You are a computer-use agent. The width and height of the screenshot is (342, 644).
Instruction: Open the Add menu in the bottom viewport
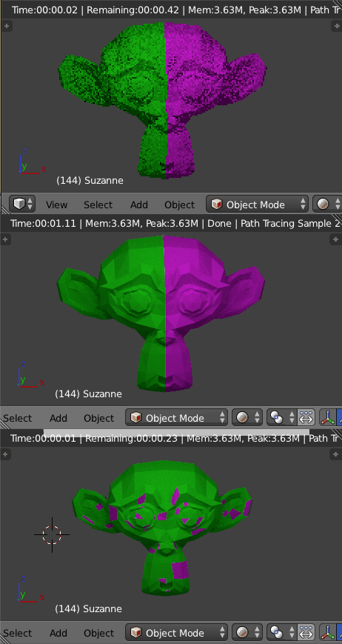(x=58, y=633)
